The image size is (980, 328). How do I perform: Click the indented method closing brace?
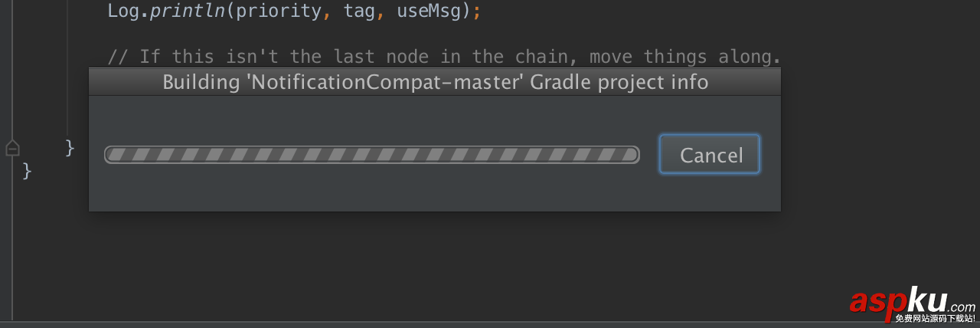tap(70, 146)
